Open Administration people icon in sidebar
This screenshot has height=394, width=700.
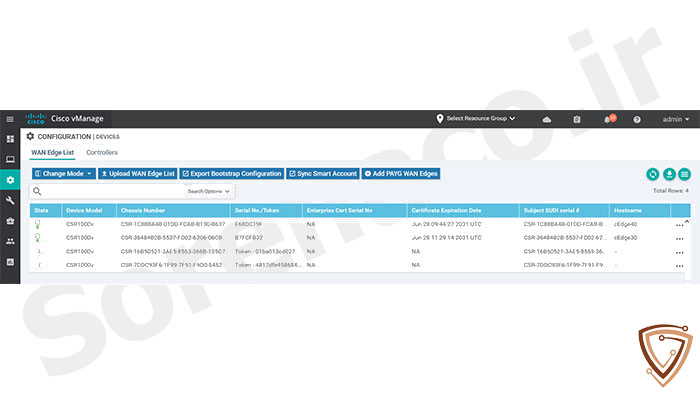tap(10, 241)
